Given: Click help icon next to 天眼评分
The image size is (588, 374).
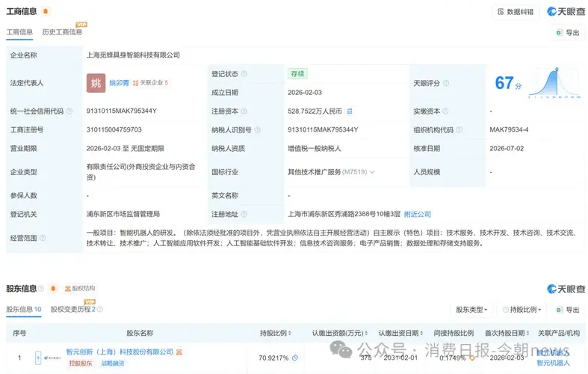Looking at the screenshot, I should (446, 83).
